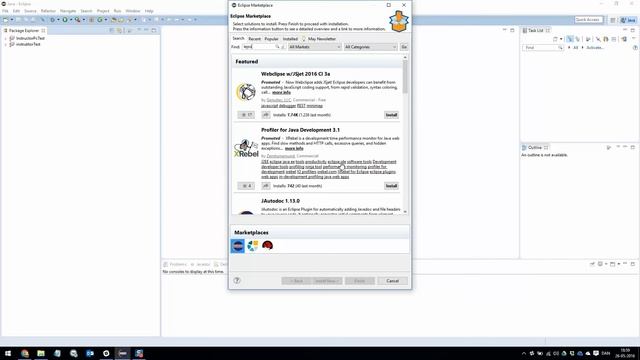Open the All Categories dropdown
Image resolution: width=640 pixels, height=360 pixels.
pyautogui.click(x=370, y=47)
